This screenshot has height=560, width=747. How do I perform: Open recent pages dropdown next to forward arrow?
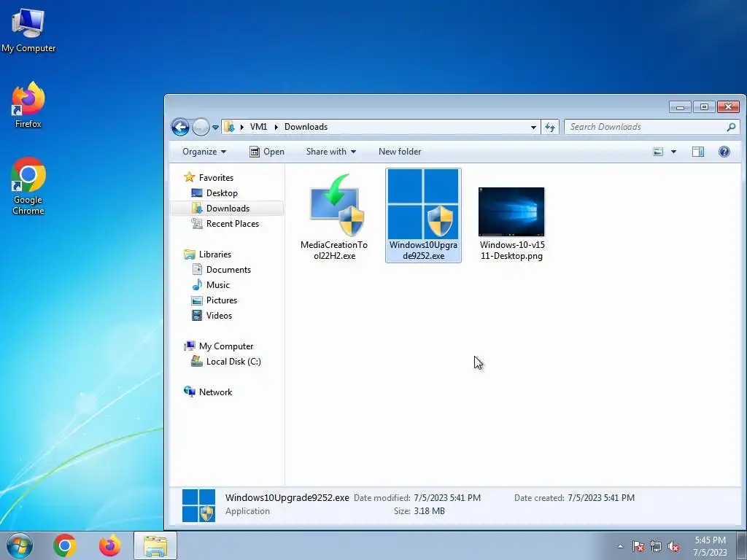pos(215,128)
